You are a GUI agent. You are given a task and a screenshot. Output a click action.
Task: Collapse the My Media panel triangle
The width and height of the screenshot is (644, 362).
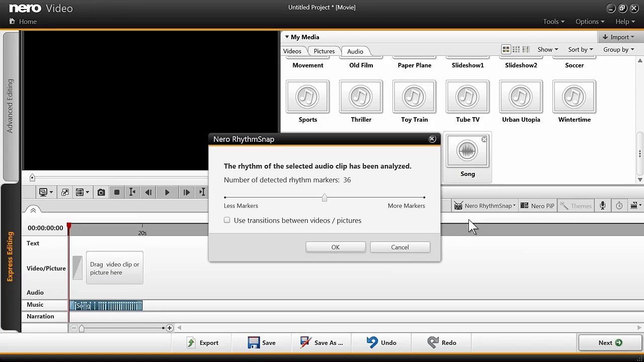click(x=287, y=37)
